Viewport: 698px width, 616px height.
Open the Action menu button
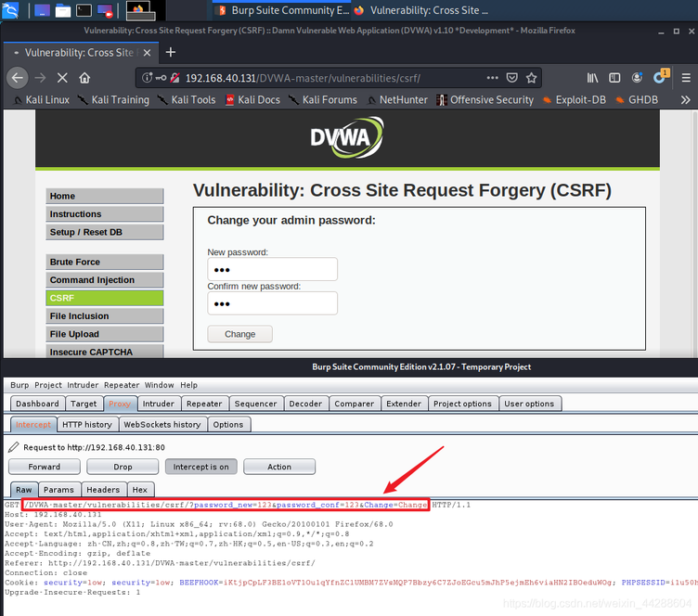pyautogui.click(x=279, y=467)
